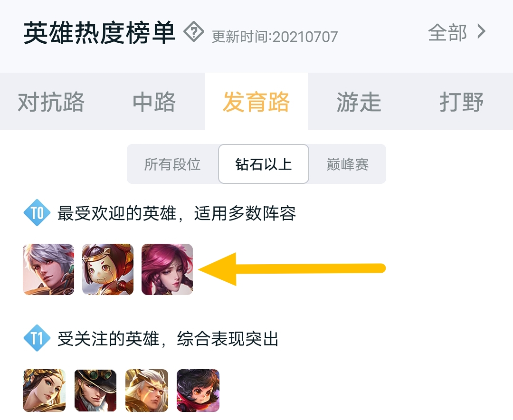Switch to the 游走 tab

click(x=359, y=102)
